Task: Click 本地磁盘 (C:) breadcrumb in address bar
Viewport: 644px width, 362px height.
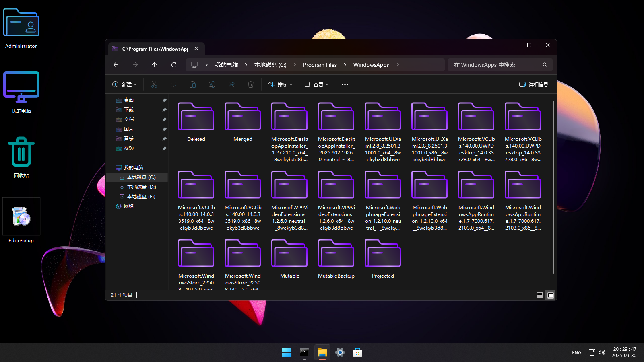Action: click(270, 65)
